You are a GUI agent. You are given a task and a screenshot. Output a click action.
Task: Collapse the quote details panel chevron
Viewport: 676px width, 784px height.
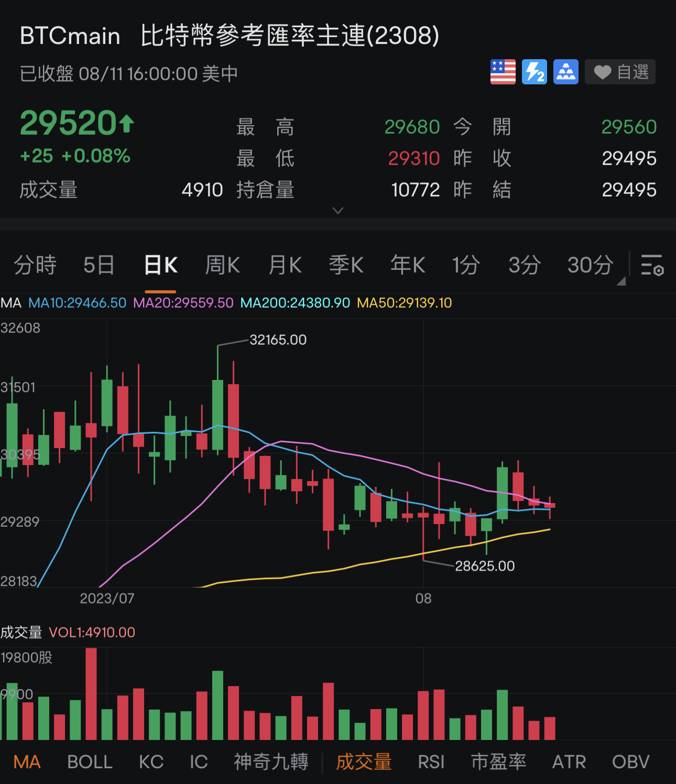(x=337, y=210)
